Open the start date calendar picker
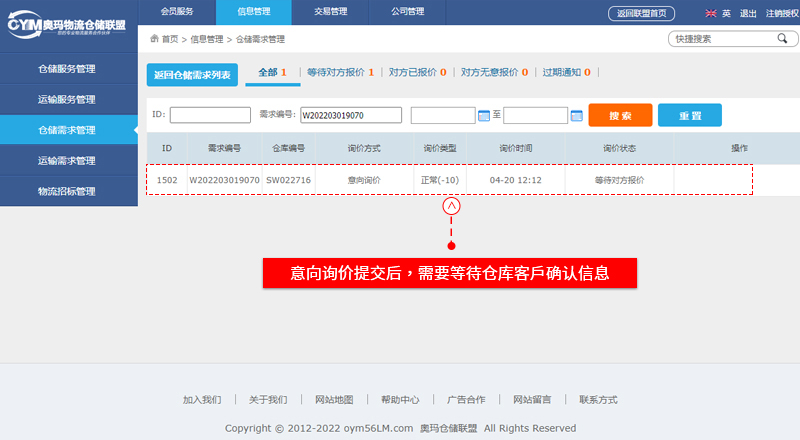Screen dimensions: 800x440 click(484, 115)
